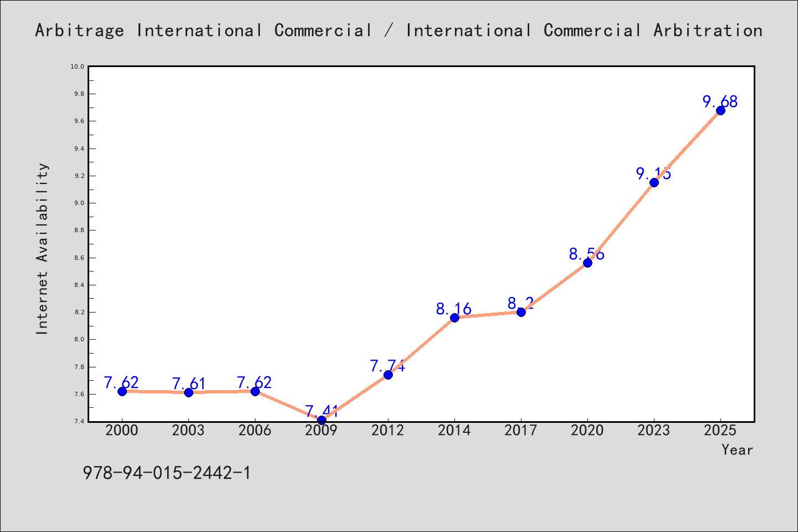Click the data point labeled 7.41
Image resolution: width=798 pixels, height=532 pixels.
point(321,420)
